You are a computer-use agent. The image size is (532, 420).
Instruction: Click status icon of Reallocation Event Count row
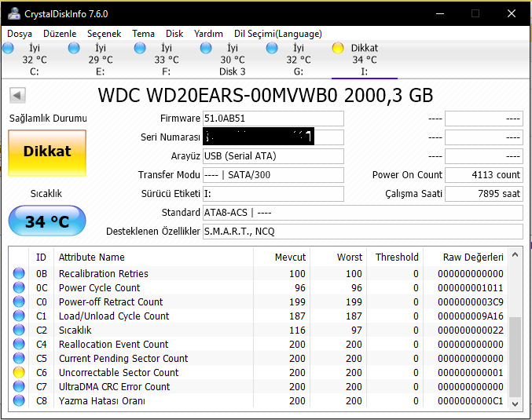point(19,344)
